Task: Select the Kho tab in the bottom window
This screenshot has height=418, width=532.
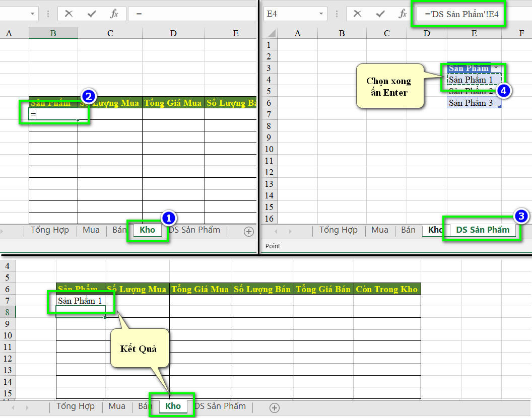Action: (173, 406)
